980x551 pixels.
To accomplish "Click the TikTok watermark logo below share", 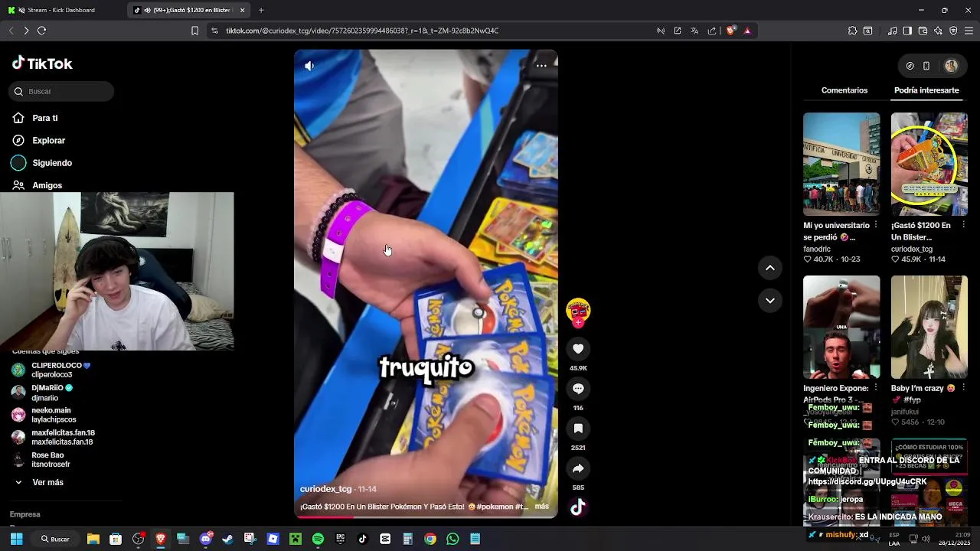I will pyautogui.click(x=578, y=507).
